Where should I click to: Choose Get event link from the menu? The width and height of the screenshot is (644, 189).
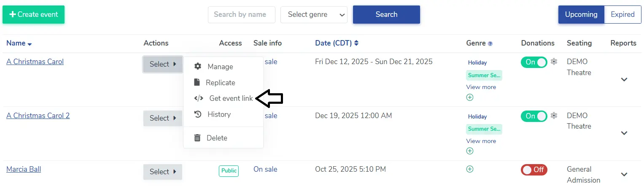pyautogui.click(x=231, y=98)
